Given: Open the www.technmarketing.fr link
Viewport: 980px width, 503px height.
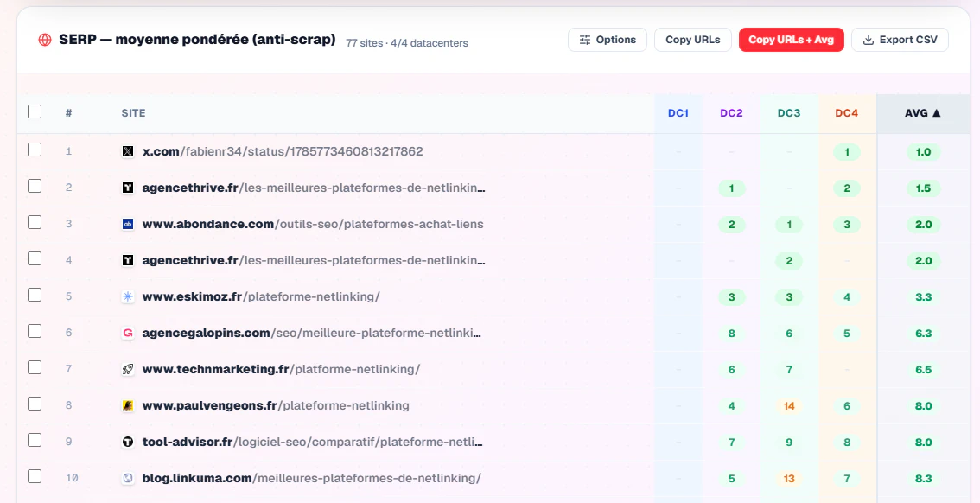Looking at the screenshot, I should pos(281,369).
